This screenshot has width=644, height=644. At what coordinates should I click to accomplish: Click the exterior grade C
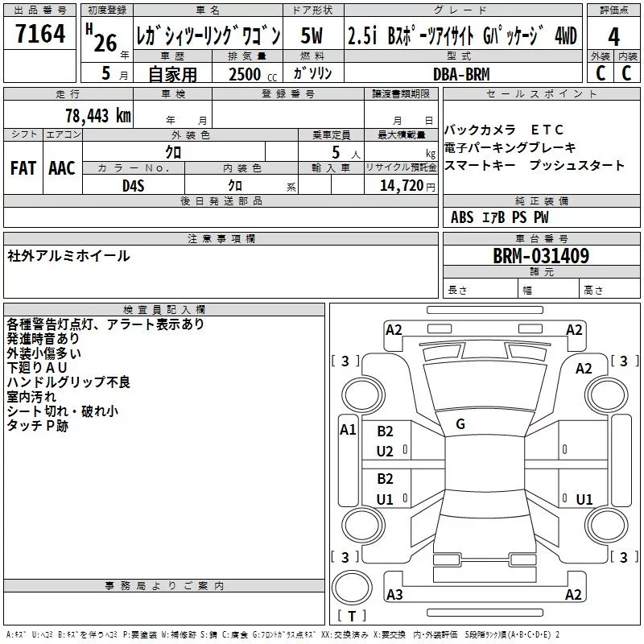tap(601, 73)
